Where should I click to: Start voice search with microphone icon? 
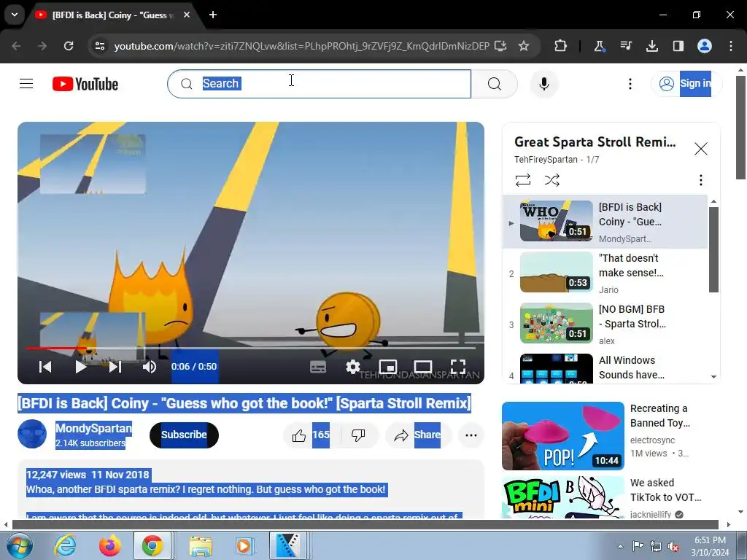(544, 84)
